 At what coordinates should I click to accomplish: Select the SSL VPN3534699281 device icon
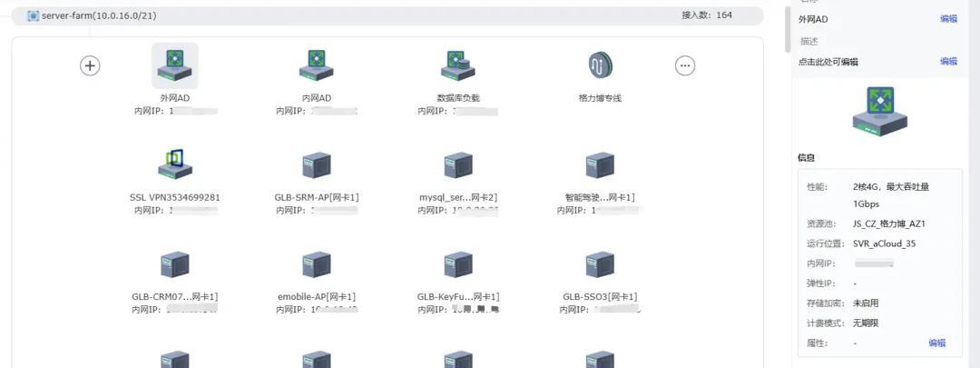point(175,164)
